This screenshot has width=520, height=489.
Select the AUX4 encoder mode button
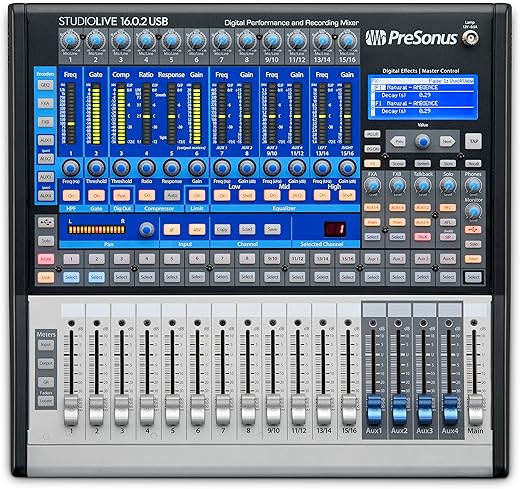(46, 195)
